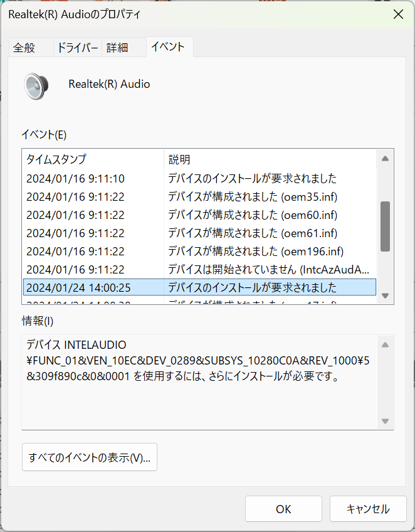The width and height of the screenshot is (415, 532).
Task: Click the Realtek speaker device icon
Action: pyautogui.click(x=36, y=86)
